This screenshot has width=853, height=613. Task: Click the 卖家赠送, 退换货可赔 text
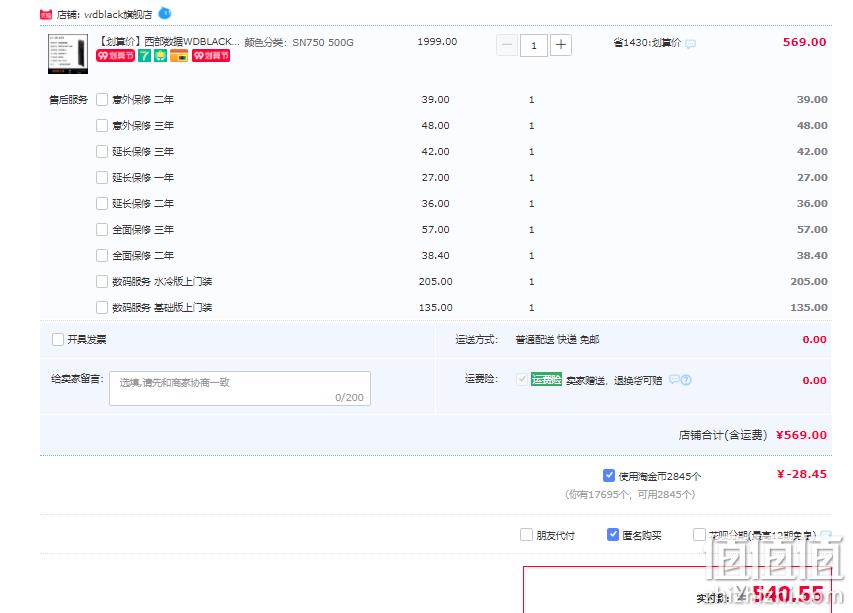pos(614,381)
